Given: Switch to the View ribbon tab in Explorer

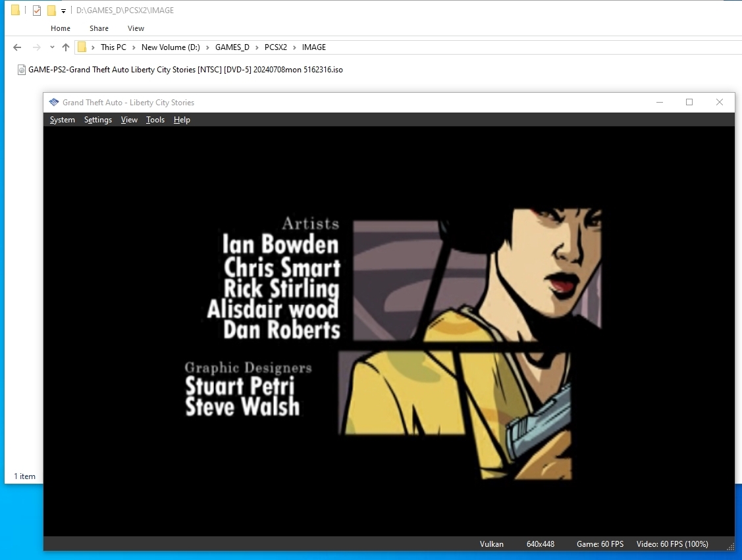Looking at the screenshot, I should coord(136,28).
